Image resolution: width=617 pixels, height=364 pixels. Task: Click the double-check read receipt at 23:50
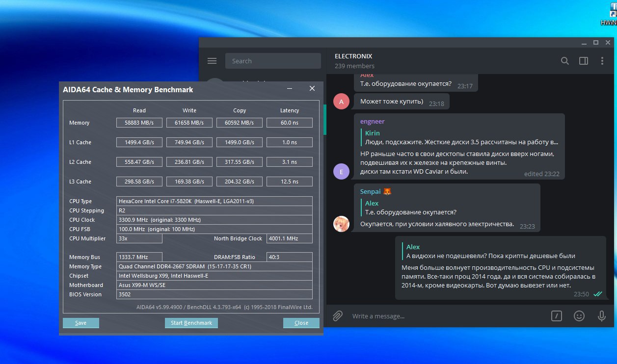(597, 294)
